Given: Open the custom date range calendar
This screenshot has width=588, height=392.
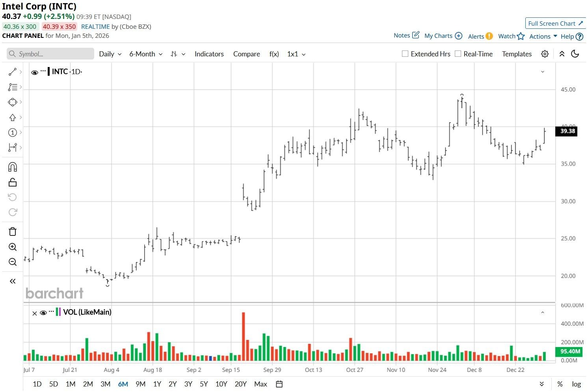Looking at the screenshot, I should click(279, 384).
